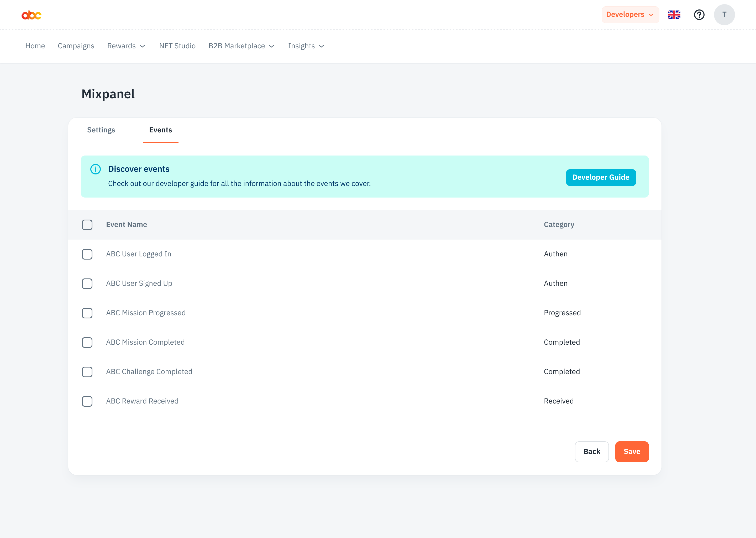Check the ABC Reward Received event
Image resolution: width=756 pixels, height=538 pixels.
[x=87, y=401]
